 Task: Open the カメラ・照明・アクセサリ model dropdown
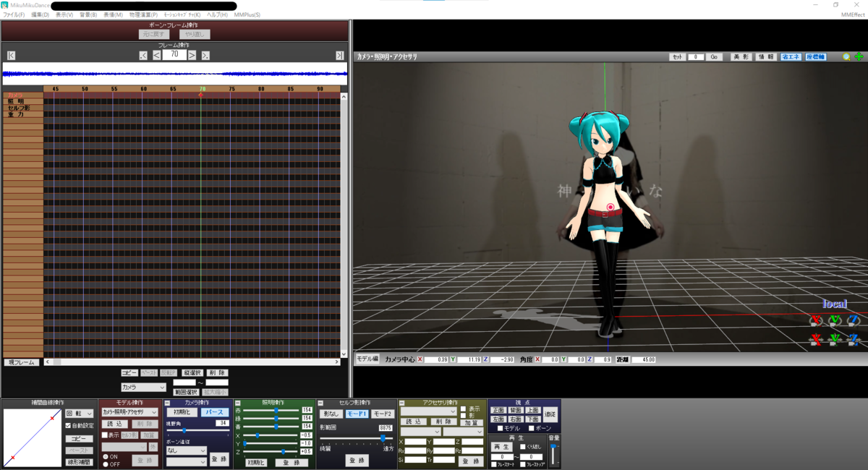(x=130, y=412)
